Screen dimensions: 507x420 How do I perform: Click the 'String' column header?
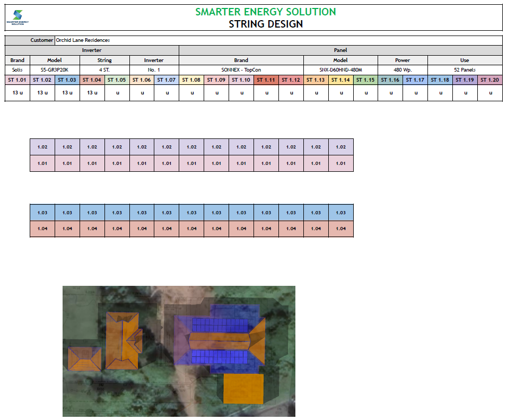(x=105, y=60)
